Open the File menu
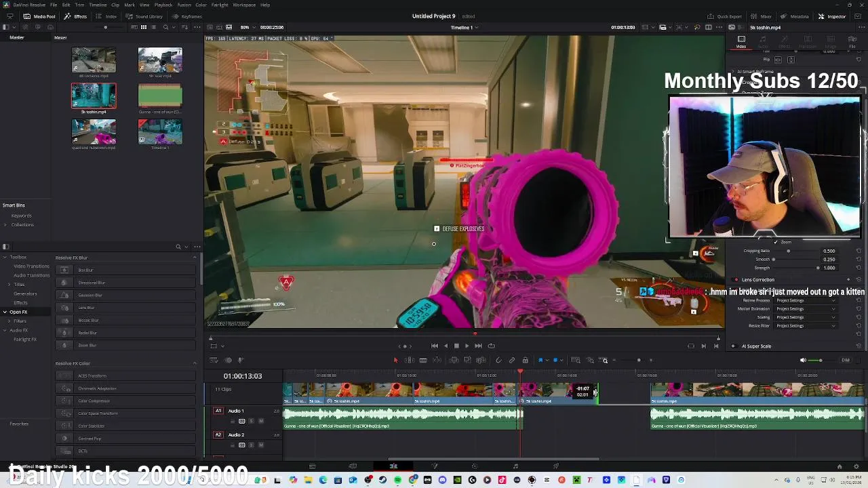This screenshot has width=868, height=488. (54, 5)
